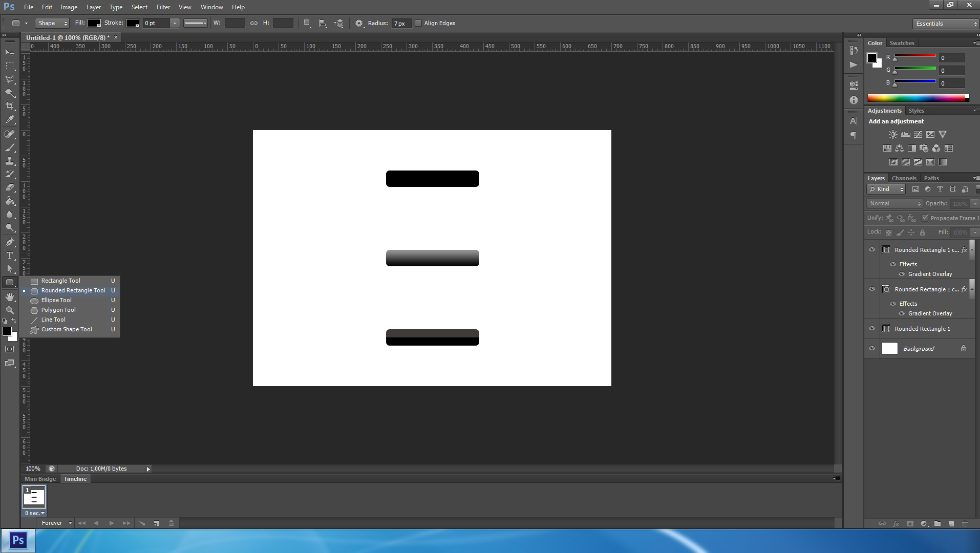The height and width of the screenshot is (553, 980).
Task: Select the Move tool
Action: (x=10, y=53)
